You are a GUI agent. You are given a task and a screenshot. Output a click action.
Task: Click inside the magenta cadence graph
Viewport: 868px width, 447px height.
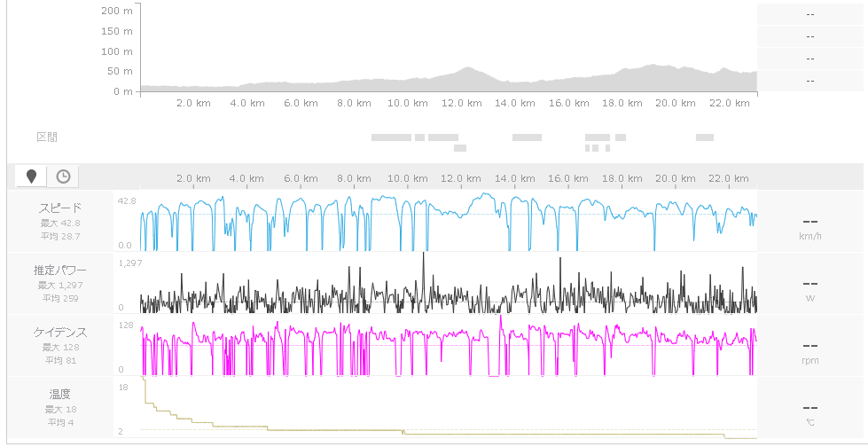point(449,346)
